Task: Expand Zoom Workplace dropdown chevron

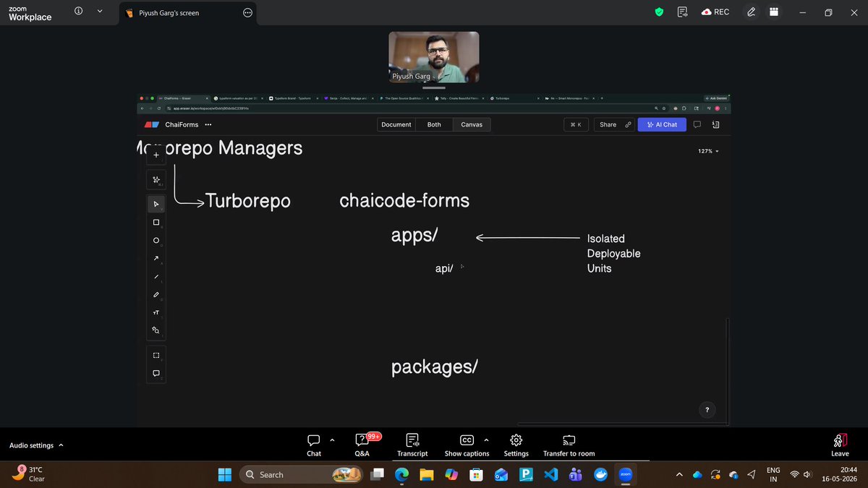Action: pyautogui.click(x=100, y=11)
